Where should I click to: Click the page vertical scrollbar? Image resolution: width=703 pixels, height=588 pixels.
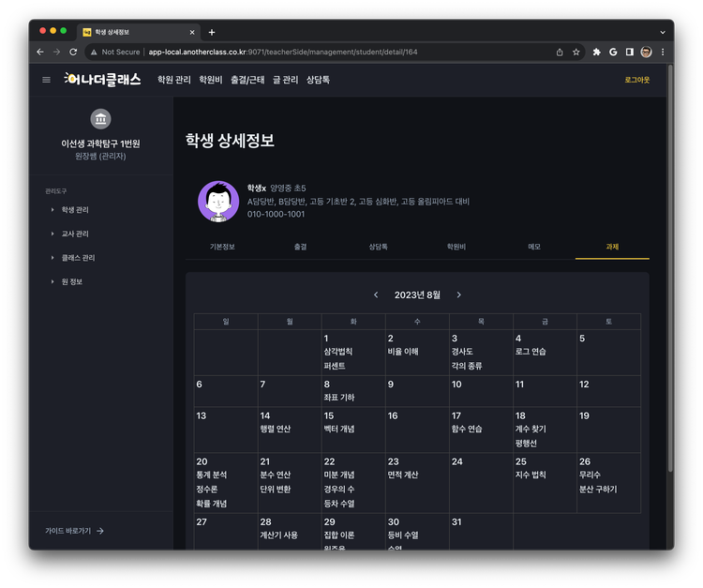[670, 269]
